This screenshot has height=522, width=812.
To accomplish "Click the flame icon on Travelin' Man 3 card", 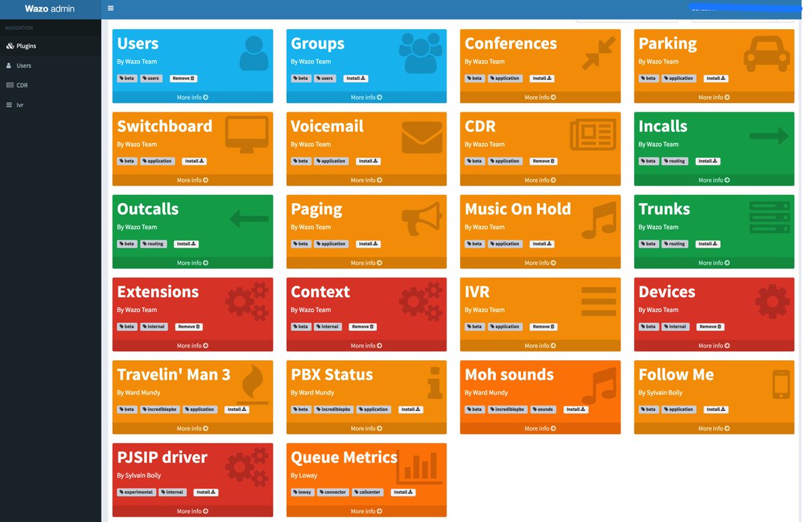I will (252, 385).
